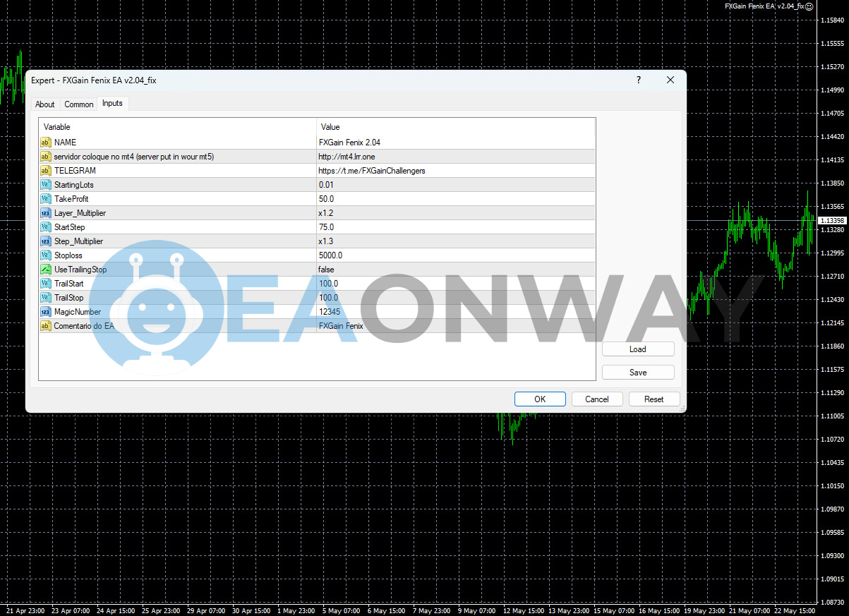Click the string icon beside TELEGRAM
This screenshot has width=849, height=616.
[46, 171]
